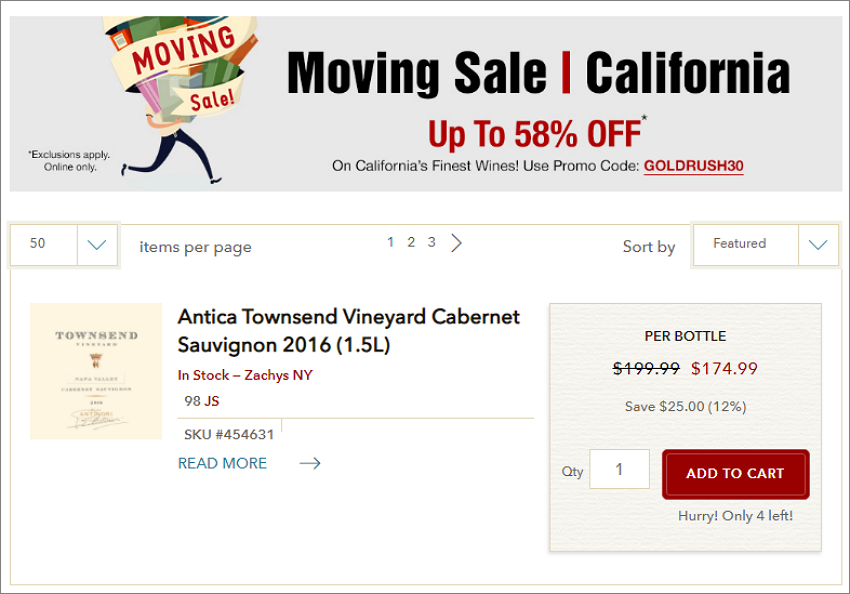
Task: Click the Townsend wine label thumbnail
Action: 96,371
